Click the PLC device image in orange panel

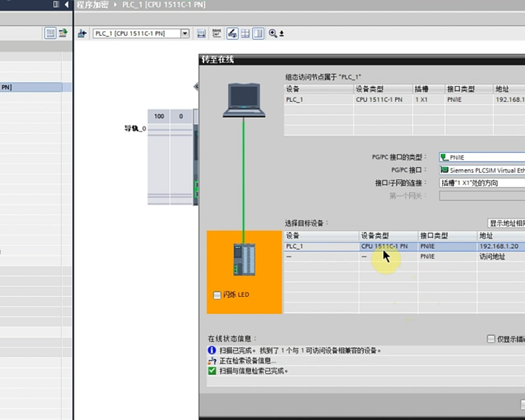point(244,260)
